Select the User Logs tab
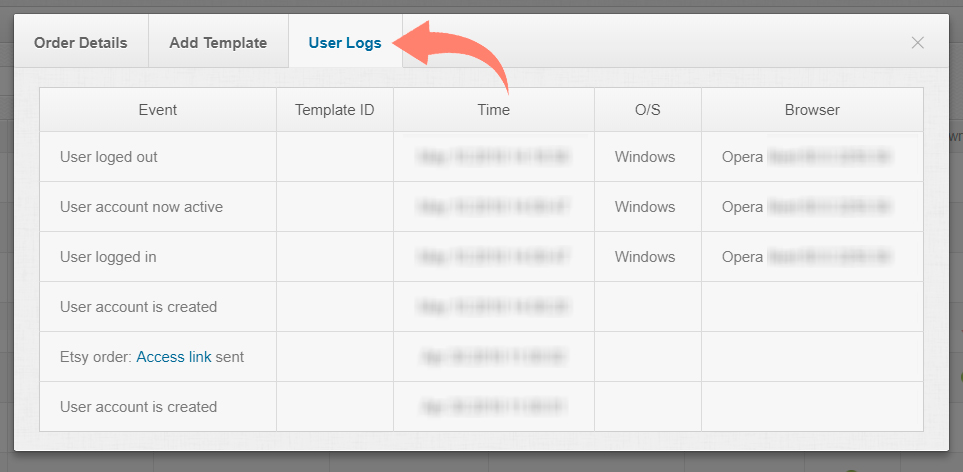This screenshot has height=472, width=963. (x=345, y=43)
